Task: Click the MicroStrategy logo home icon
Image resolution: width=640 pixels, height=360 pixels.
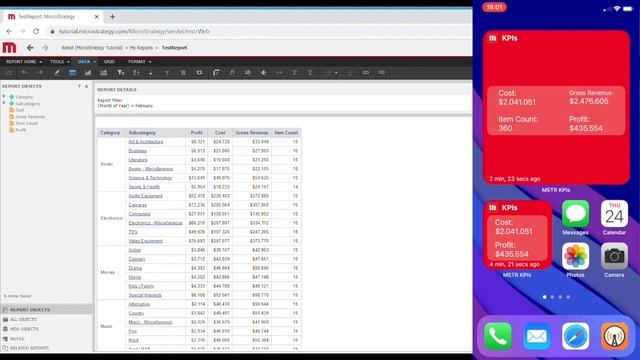Action: tap(9, 47)
